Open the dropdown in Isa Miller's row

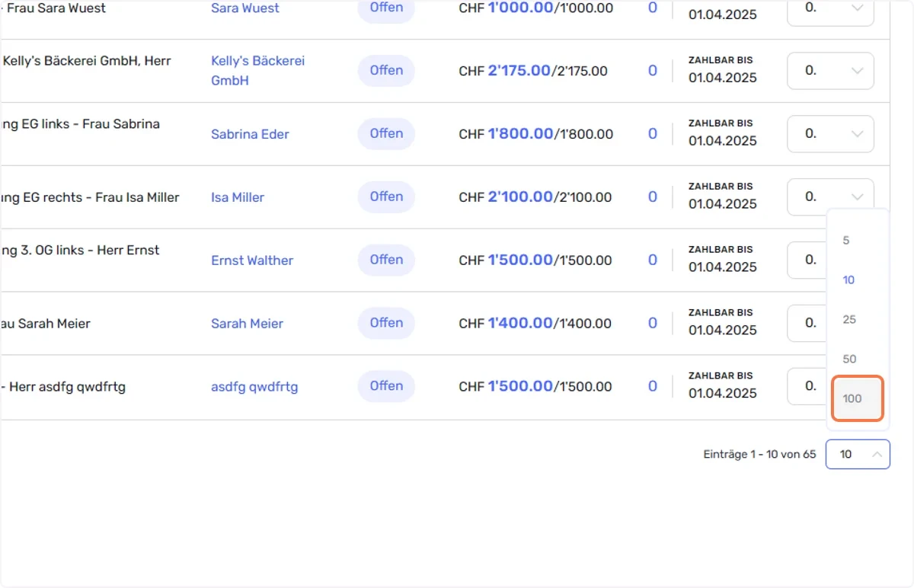830,197
